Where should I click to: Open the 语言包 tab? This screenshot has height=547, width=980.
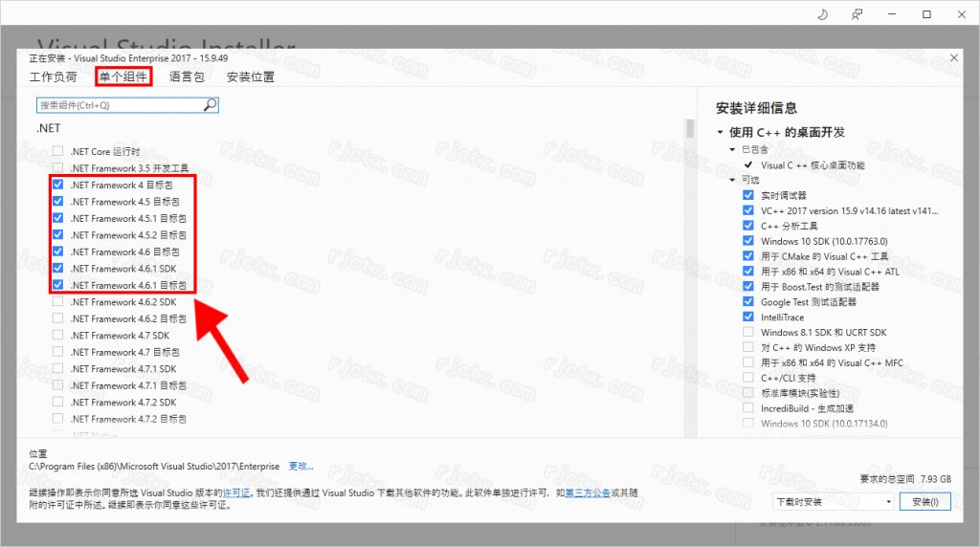point(187,77)
